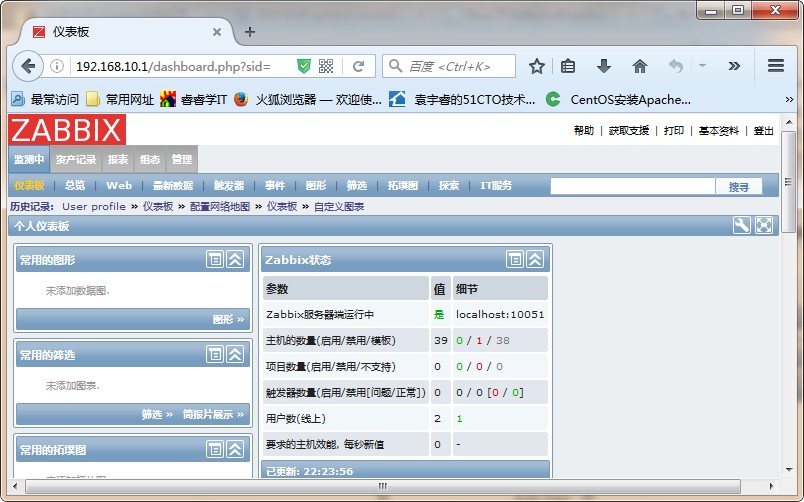The image size is (804, 502).
Task: Open the 基本资料 profile link
Action: point(719,131)
